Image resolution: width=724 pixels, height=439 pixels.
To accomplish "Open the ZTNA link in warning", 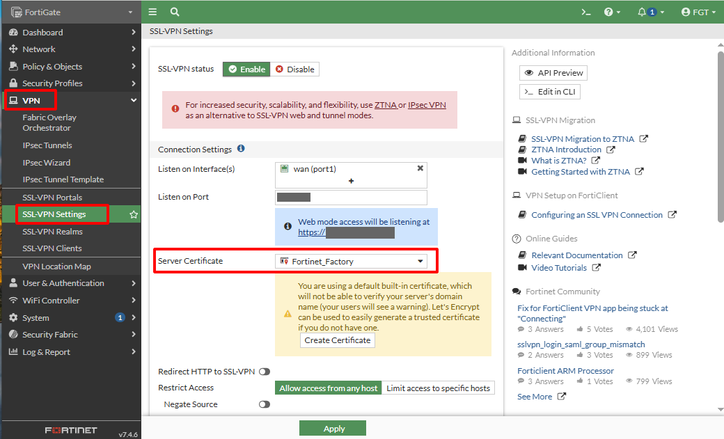I will tap(386, 105).
